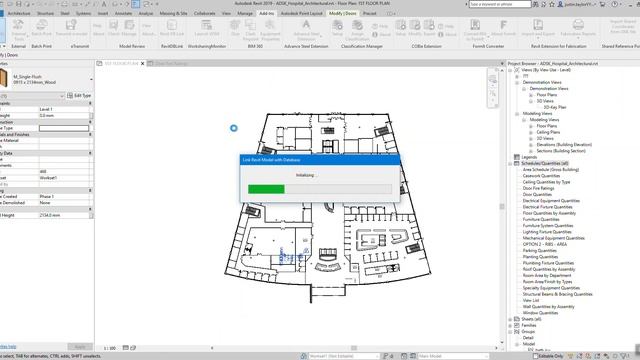Expand Sections (Building Section) node

[x=531, y=151]
